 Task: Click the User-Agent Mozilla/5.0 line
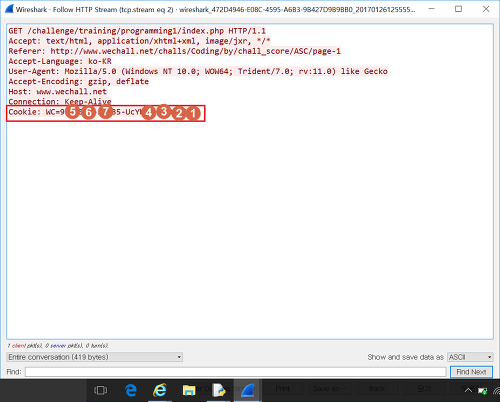click(x=198, y=71)
